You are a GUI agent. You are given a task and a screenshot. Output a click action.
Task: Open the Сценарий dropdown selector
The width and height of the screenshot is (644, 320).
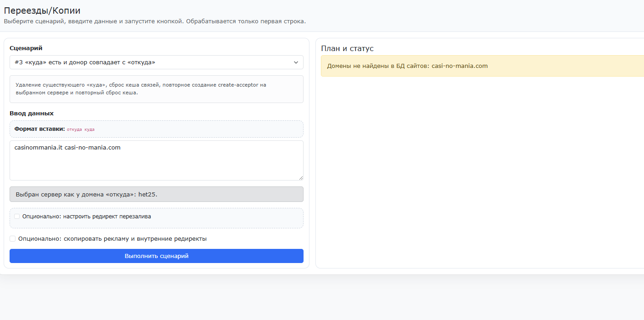point(156,62)
